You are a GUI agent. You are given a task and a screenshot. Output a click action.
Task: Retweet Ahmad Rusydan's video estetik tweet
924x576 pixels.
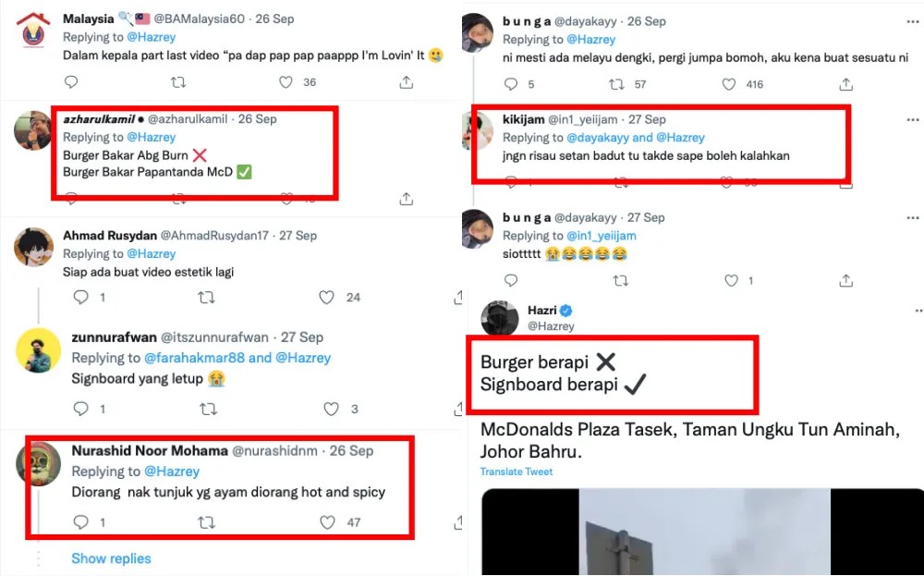pyautogui.click(x=207, y=297)
